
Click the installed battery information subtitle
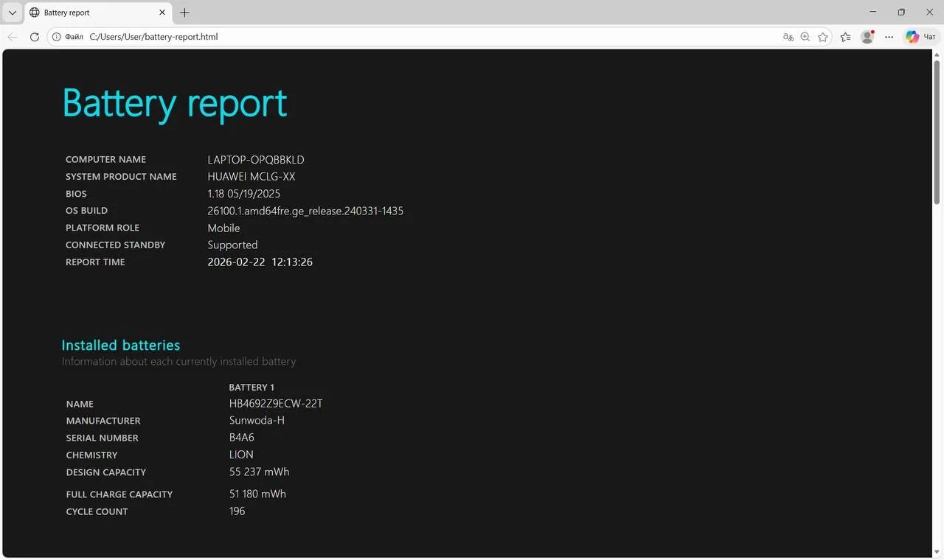pos(178,362)
